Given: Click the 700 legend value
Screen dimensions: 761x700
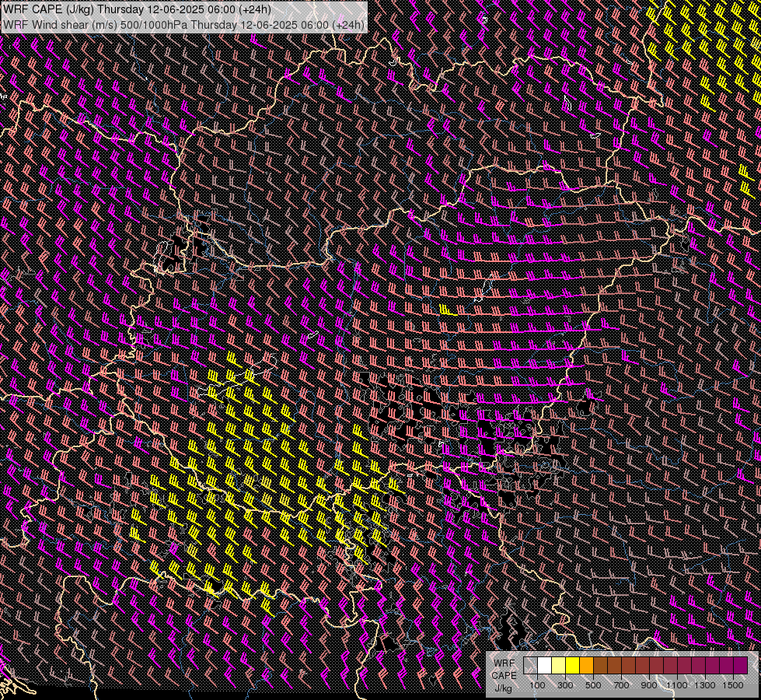Looking at the screenshot, I should (x=621, y=685).
